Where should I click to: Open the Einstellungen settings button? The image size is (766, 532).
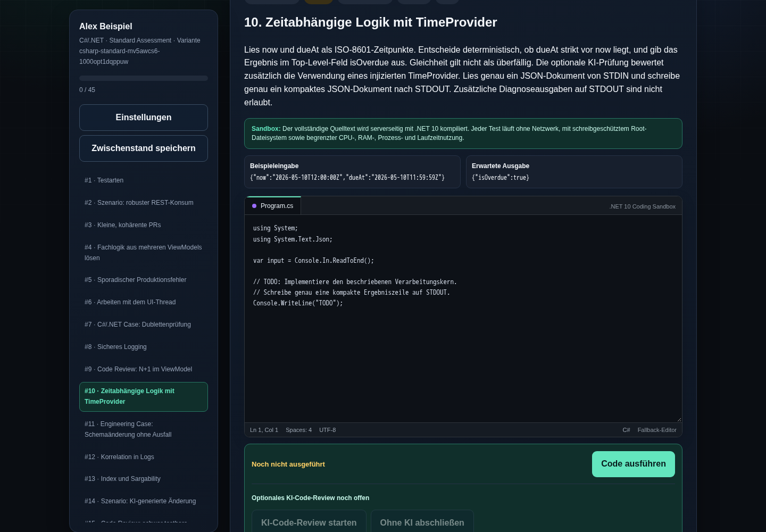(x=144, y=118)
